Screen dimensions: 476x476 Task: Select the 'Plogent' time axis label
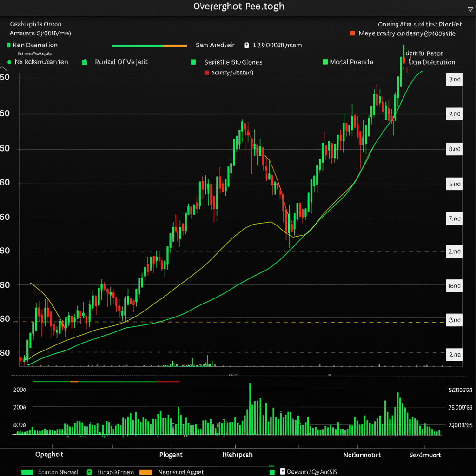[171, 455]
